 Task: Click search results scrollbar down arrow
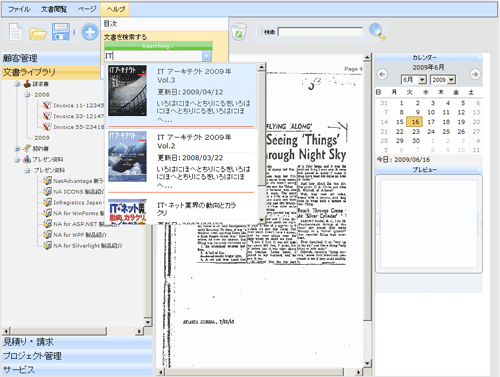[x=262, y=220]
